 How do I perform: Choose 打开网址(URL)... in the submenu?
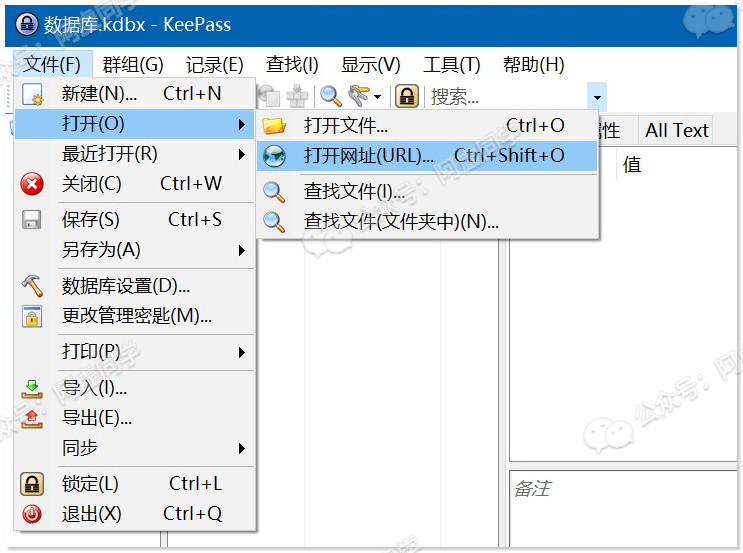[x=427, y=156]
